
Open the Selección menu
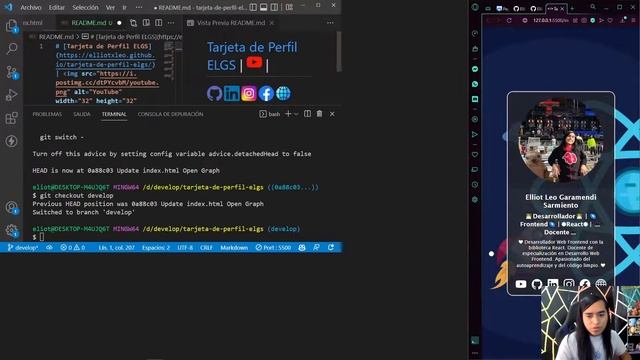tap(85, 7)
